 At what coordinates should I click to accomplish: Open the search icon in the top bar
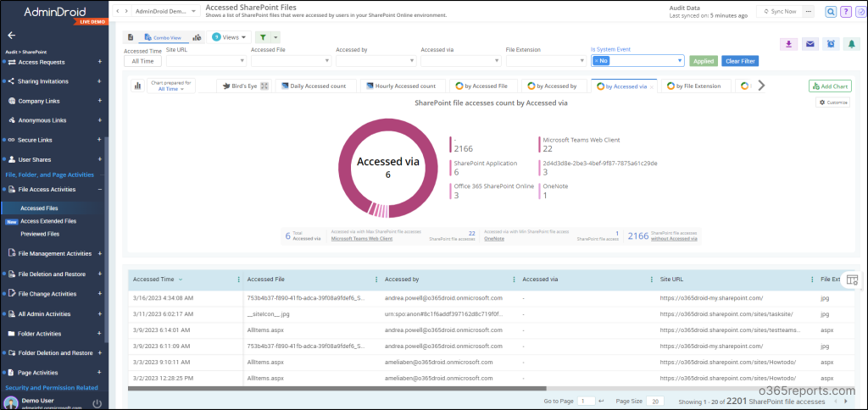(831, 12)
